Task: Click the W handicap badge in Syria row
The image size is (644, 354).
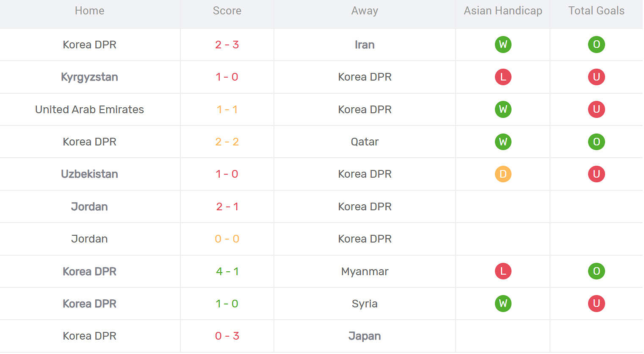Action: [x=503, y=304]
